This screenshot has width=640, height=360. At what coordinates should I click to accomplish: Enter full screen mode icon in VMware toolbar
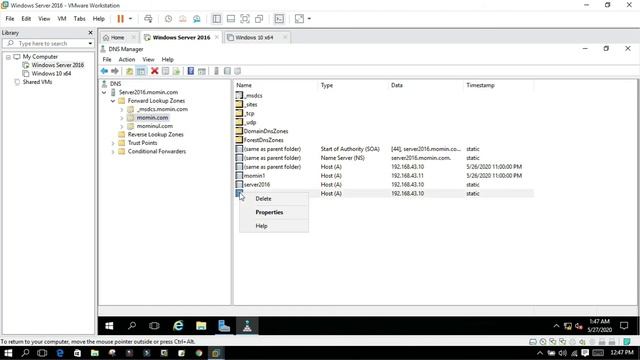click(245, 19)
